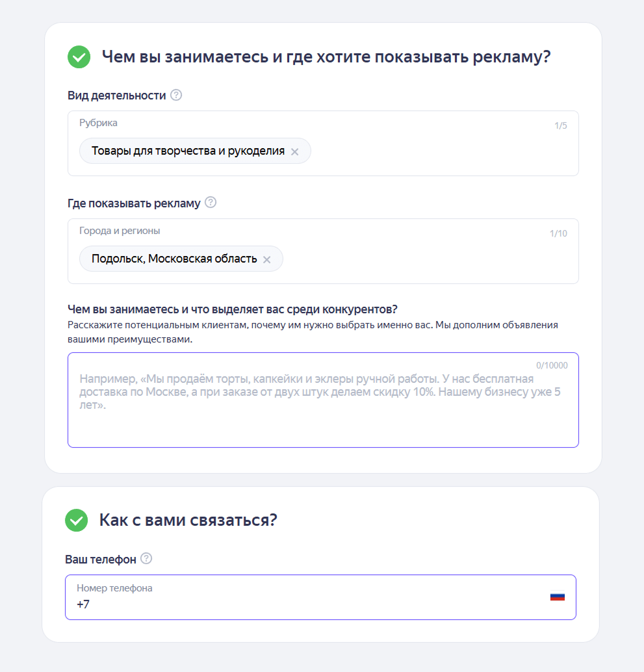Delete the "Подольск, Московская область" region chip
Screen dimensions: 644x672
266,259
